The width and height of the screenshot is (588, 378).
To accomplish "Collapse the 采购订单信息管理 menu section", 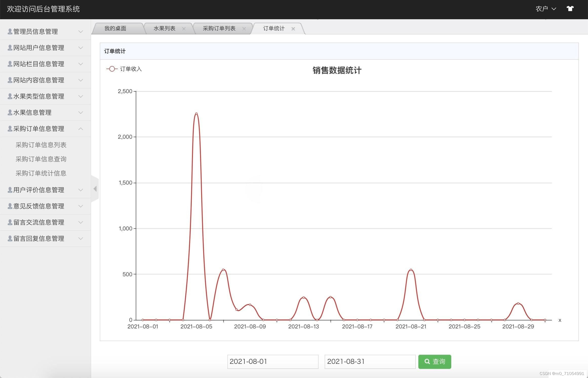I will pos(81,129).
